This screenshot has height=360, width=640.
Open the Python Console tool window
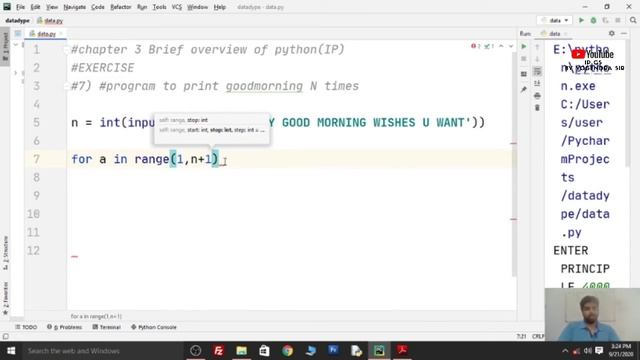click(154, 327)
